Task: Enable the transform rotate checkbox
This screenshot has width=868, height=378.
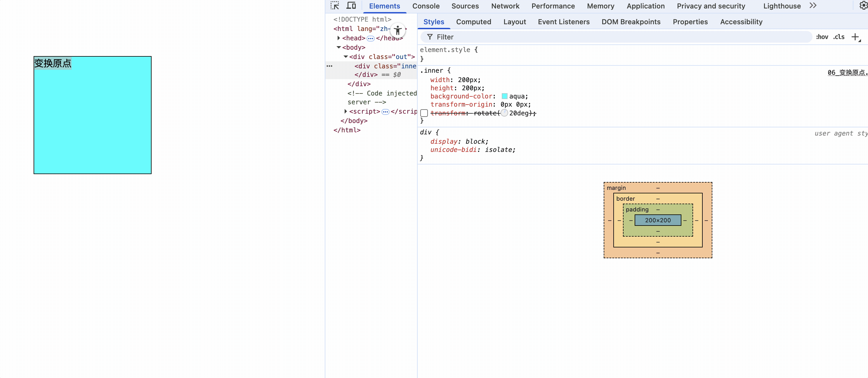Action: (424, 113)
